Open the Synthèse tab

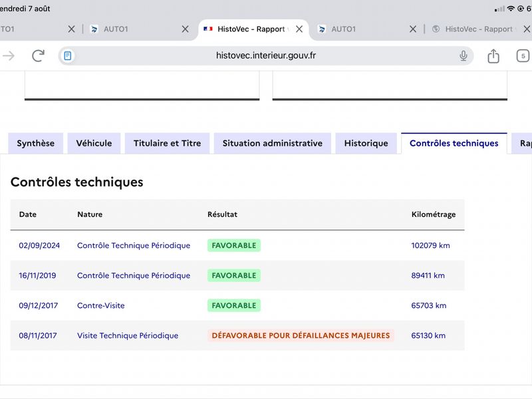click(x=36, y=143)
